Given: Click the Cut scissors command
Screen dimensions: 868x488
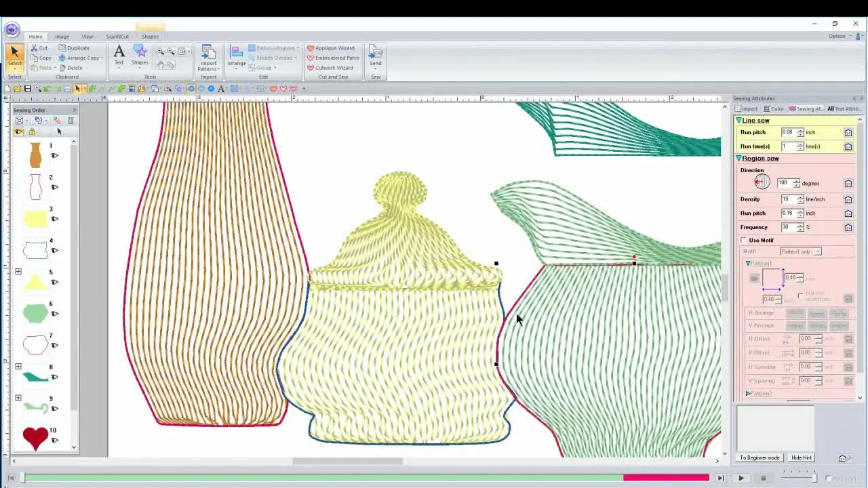Looking at the screenshot, I should tap(39, 48).
